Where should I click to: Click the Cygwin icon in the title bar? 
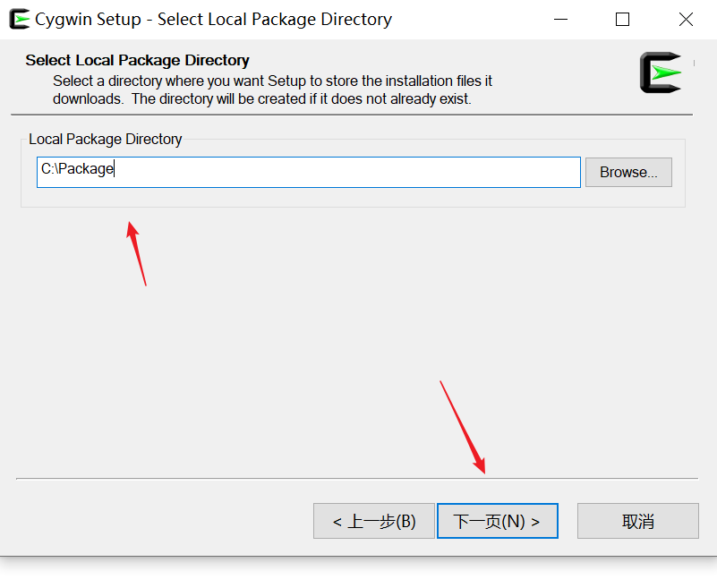click(x=19, y=18)
